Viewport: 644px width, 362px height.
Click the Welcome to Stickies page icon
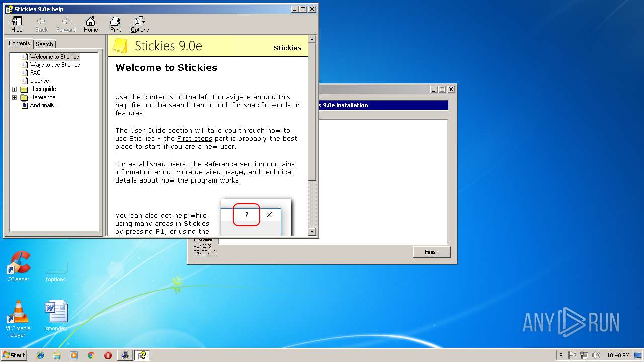click(x=25, y=57)
